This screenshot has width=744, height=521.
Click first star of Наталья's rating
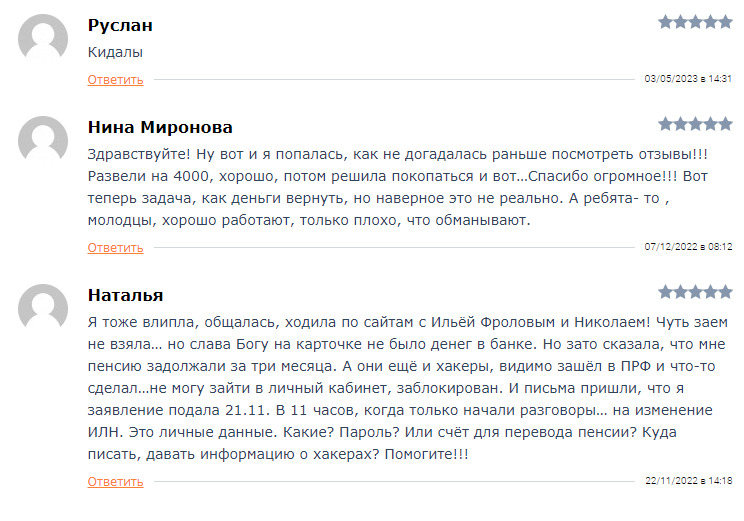[x=666, y=292]
